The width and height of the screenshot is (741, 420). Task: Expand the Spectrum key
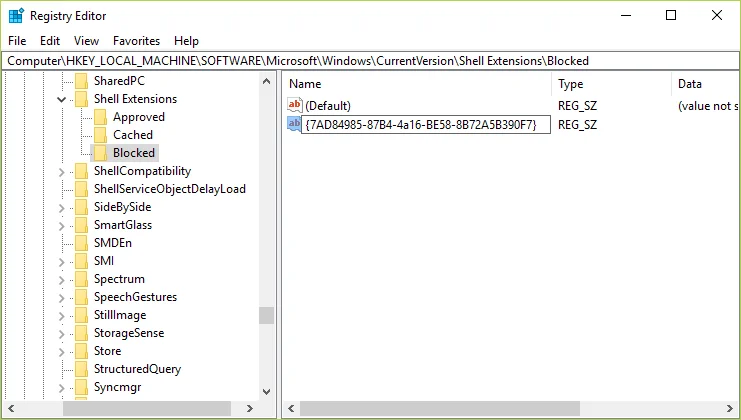point(61,280)
